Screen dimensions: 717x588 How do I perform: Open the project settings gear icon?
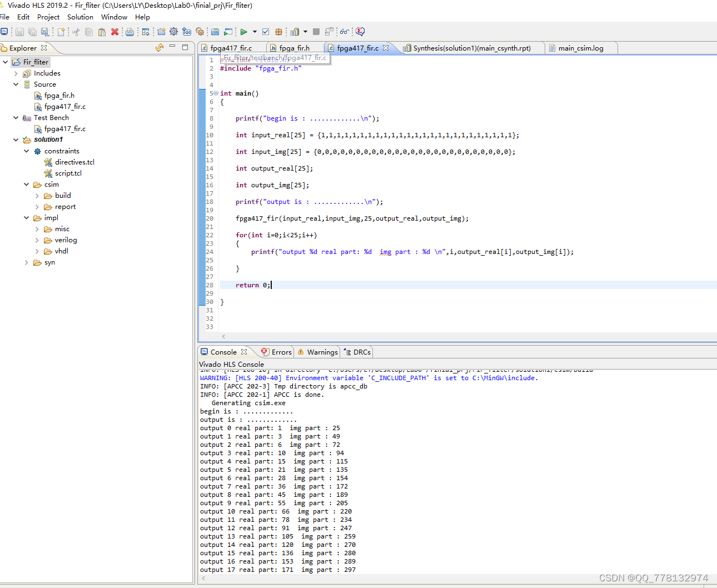point(173,32)
